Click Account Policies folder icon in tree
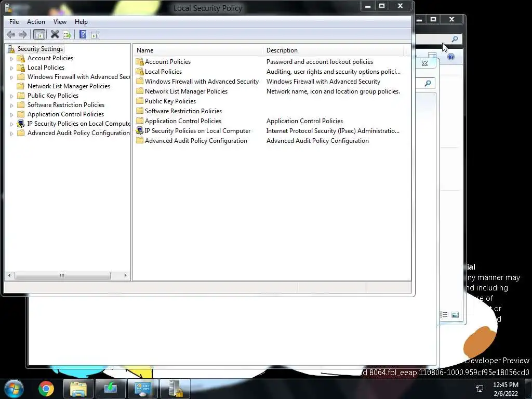 21,58
